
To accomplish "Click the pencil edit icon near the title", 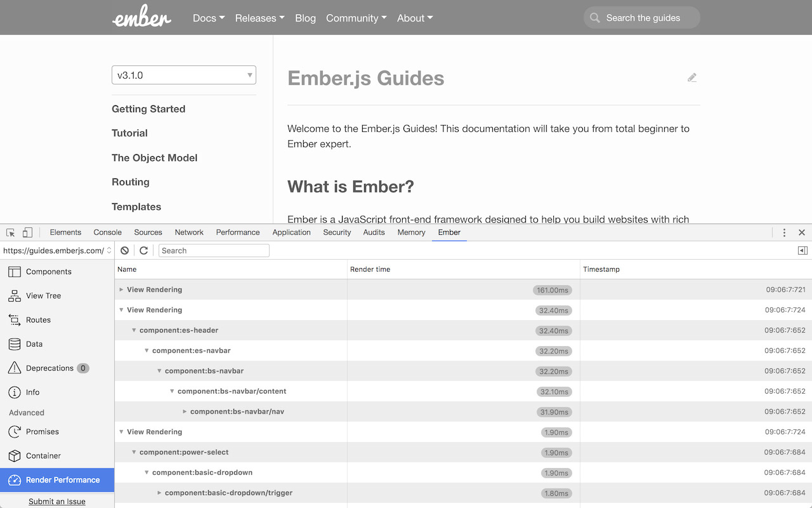I will click(x=692, y=77).
